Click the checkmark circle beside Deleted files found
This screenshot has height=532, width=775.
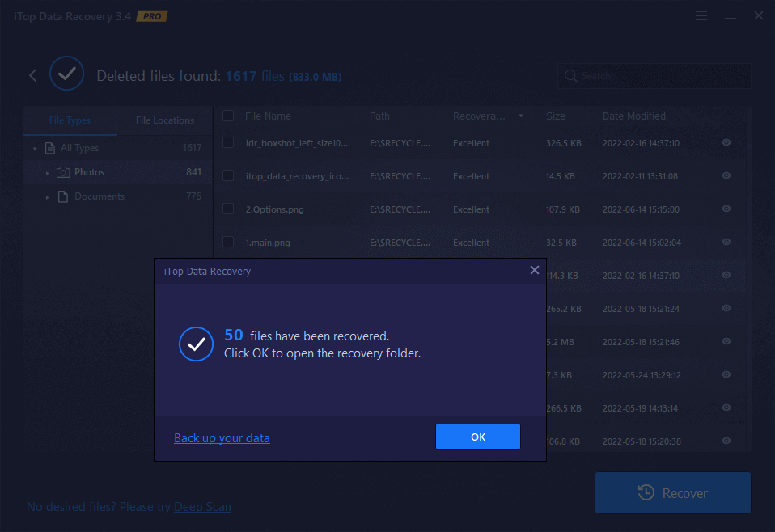click(x=66, y=73)
